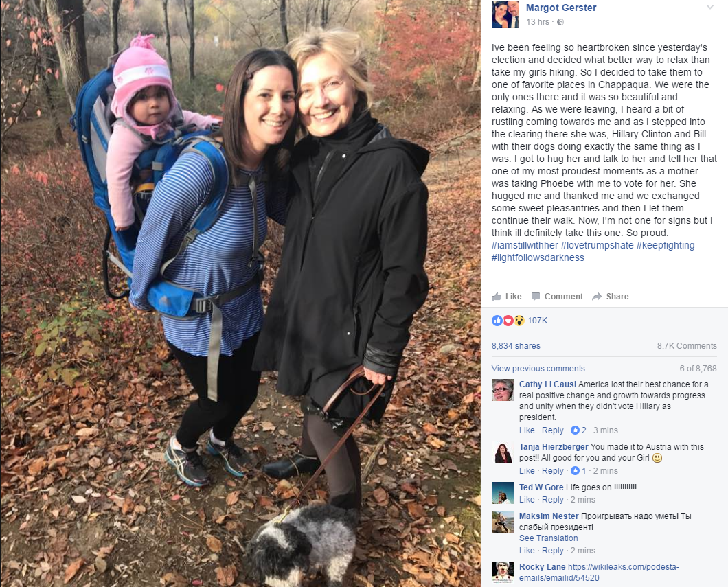
Task: Like Tanja Hierzberger's comment
Action: pyautogui.click(x=527, y=470)
